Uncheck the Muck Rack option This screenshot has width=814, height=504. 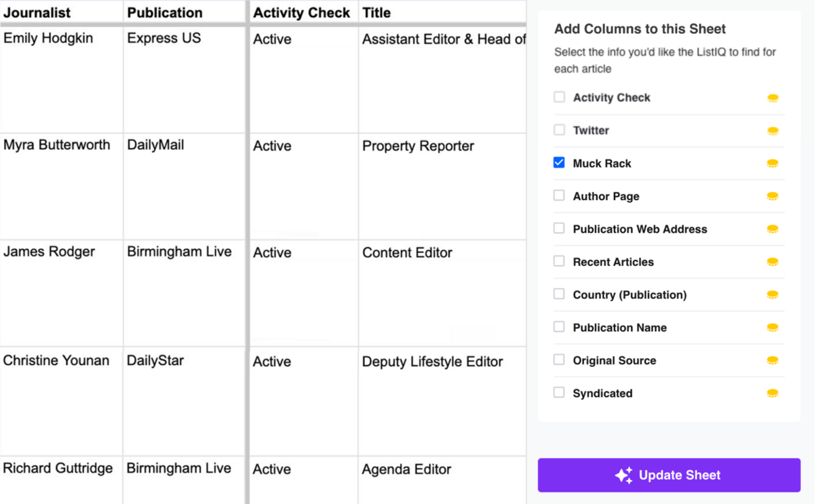pos(559,163)
